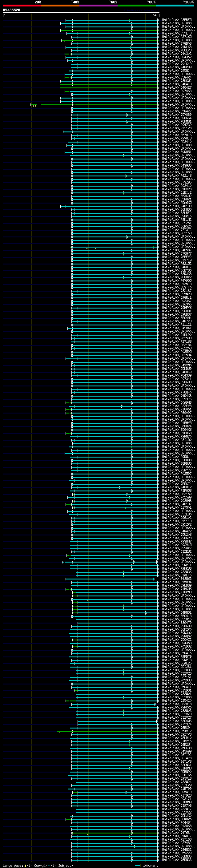Click the label UniRef100_Q3UKW2

(x=176, y=81)
